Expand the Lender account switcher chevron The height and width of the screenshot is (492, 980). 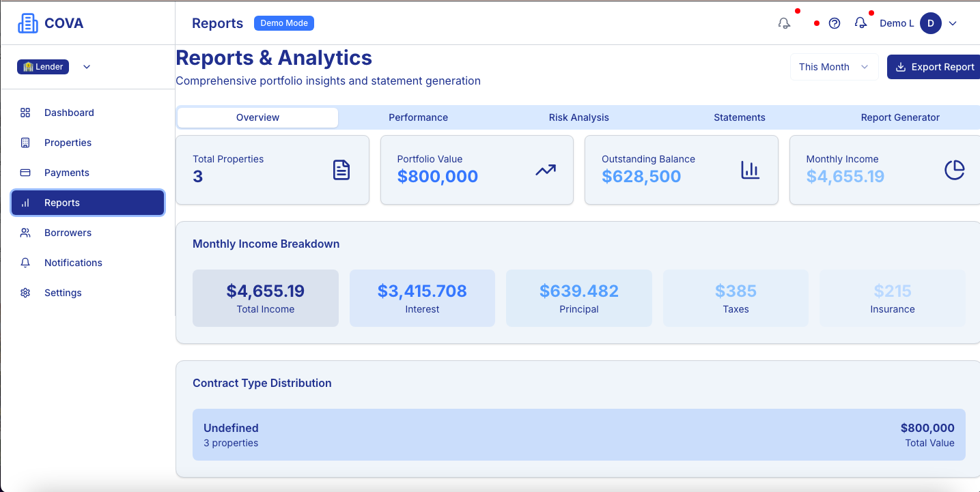click(x=87, y=66)
